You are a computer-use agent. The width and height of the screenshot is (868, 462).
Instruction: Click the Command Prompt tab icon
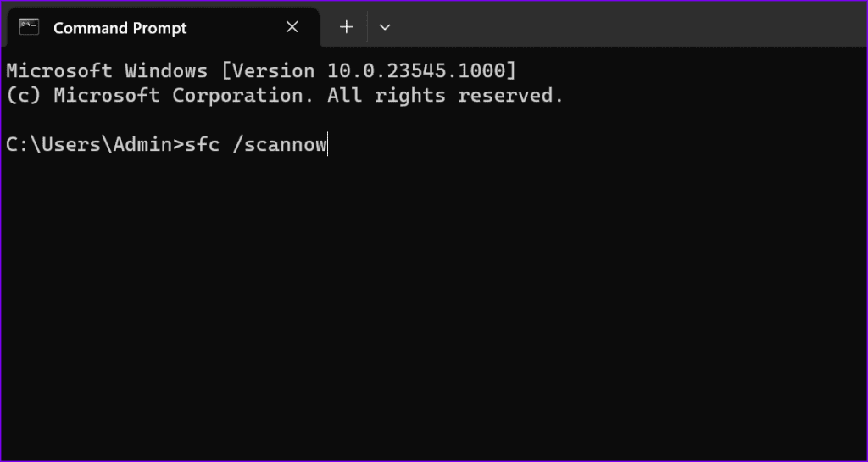tap(29, 27)
